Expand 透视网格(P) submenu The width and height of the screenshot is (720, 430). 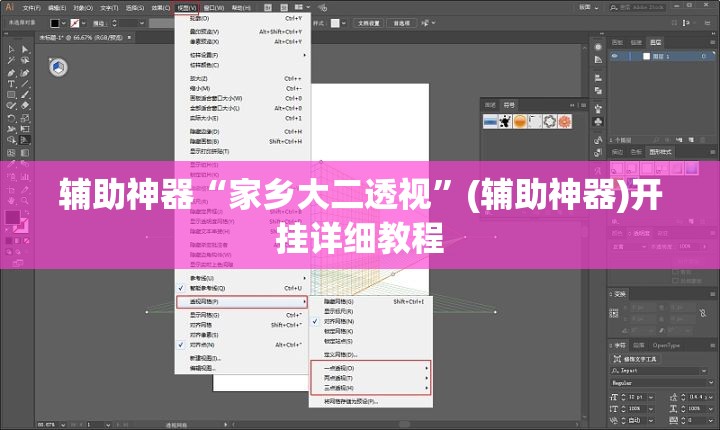(242, 302)
